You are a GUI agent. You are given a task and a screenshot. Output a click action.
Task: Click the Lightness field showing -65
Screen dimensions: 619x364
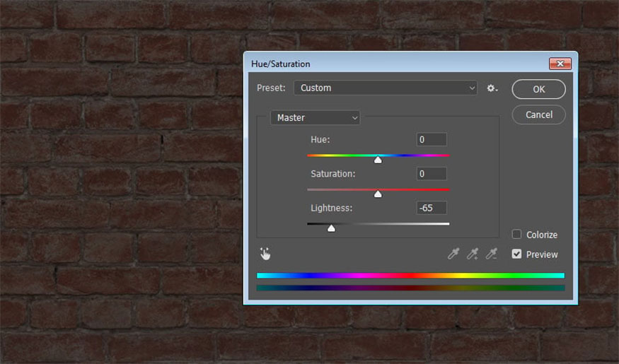(x=432, y=208)
